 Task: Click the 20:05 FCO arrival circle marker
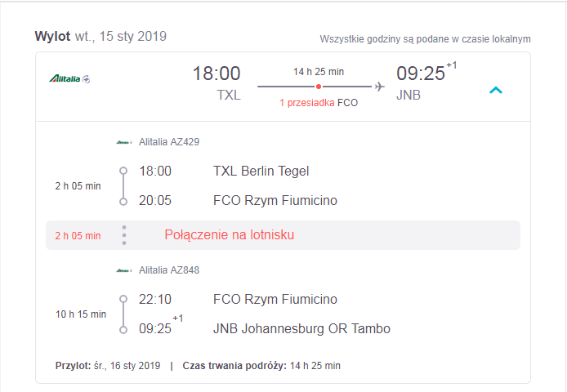[123, 202]
